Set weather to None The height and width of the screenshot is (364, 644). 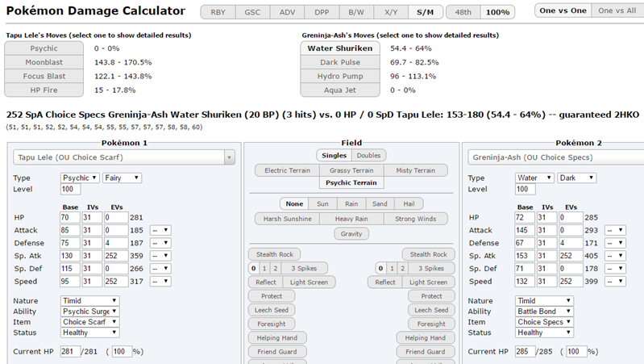coord(294,203)
